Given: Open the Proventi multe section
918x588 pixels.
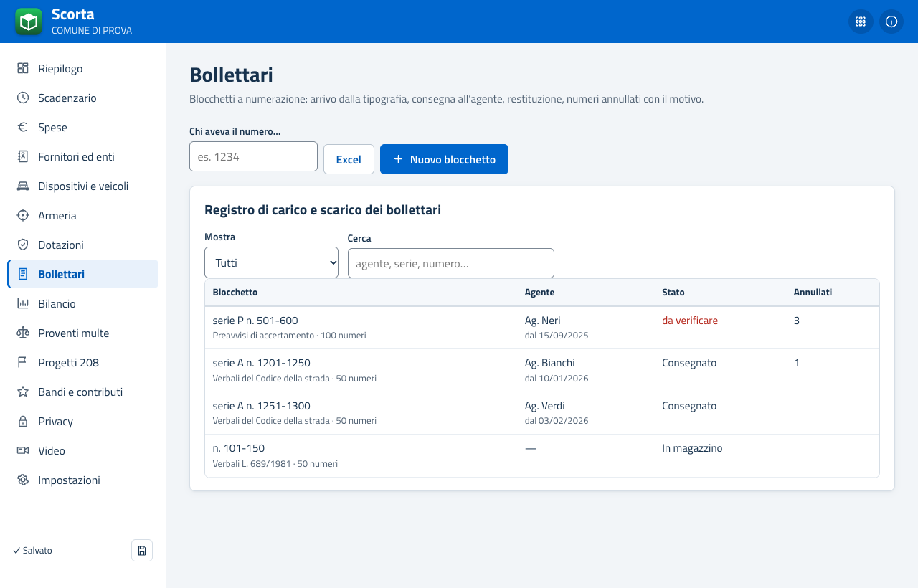Looking at the screenshot, I should coord(83,333).
